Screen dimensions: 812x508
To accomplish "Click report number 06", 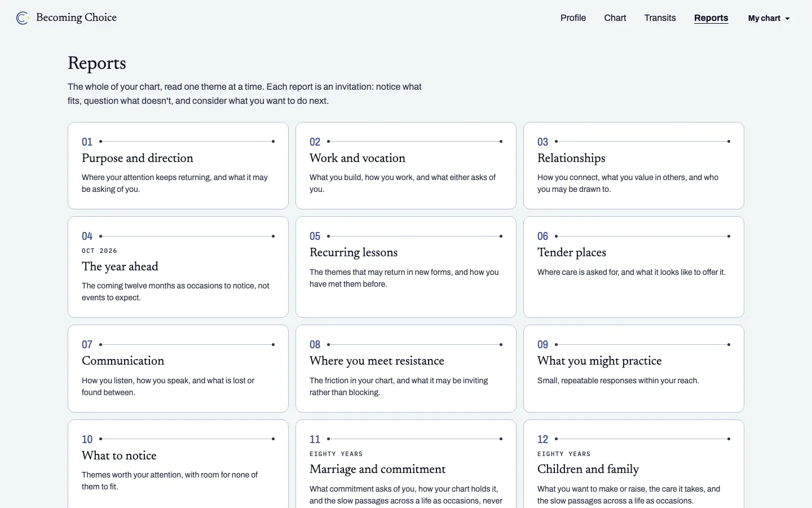I will pyautogui.click(x=542, y=236).
